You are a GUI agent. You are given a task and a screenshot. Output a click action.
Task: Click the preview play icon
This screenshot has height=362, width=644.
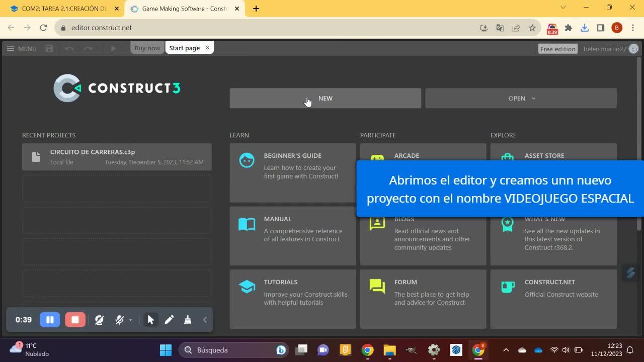click(x=113, y=48)
